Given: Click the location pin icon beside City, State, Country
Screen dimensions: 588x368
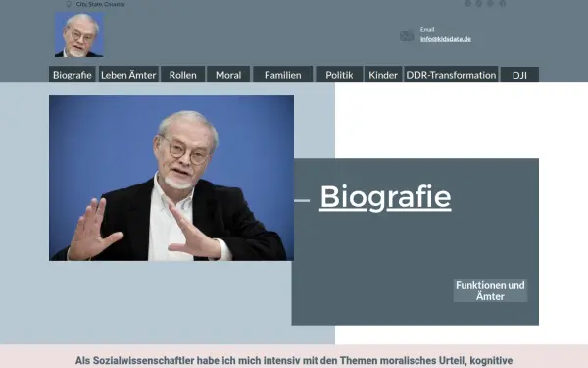Looking at the screenshot, I should [69, 4].
